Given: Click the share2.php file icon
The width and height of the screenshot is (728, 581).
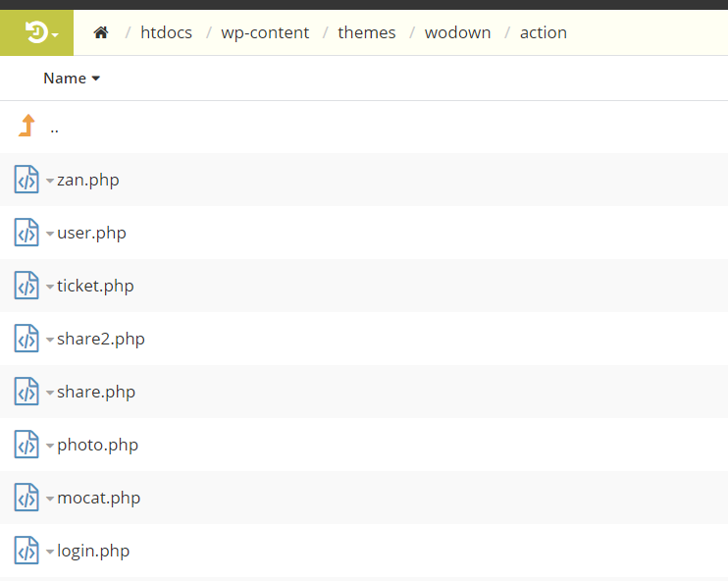Looking at the screenshot, I should pos(26,339).
